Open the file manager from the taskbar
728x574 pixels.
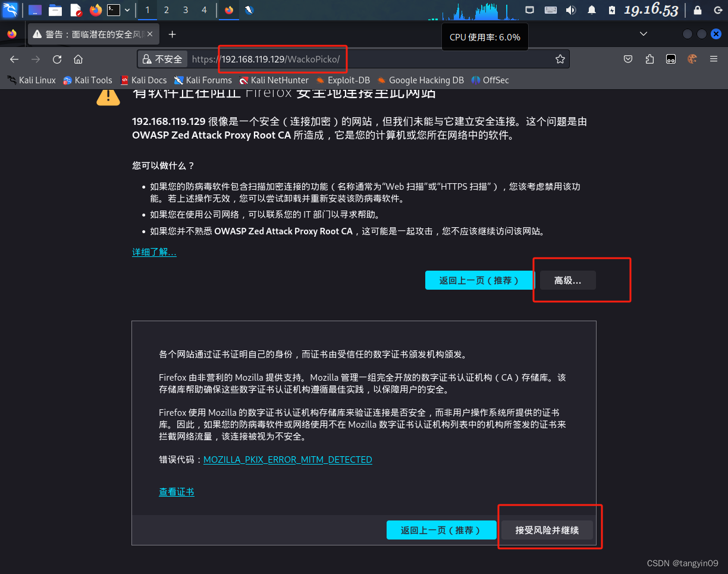pos(55,10)
